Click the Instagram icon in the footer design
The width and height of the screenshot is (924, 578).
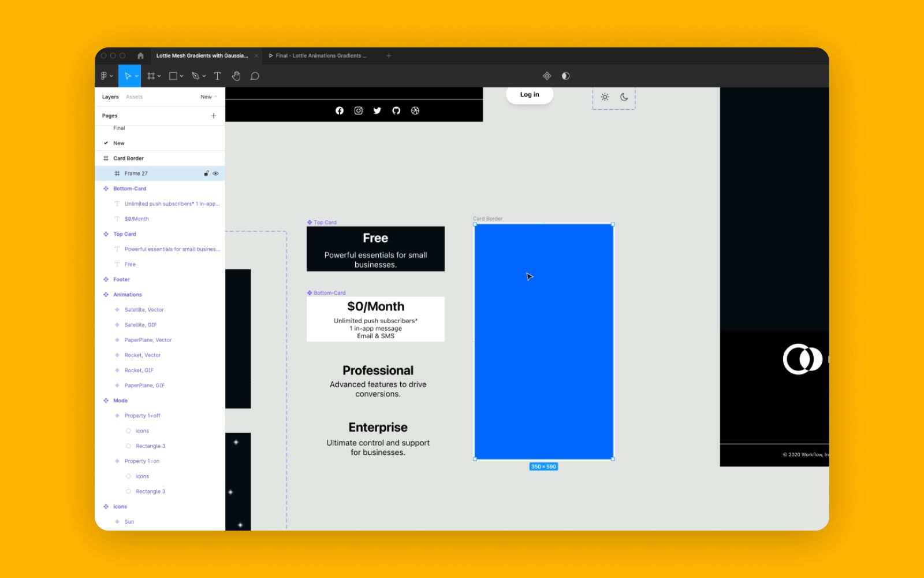358,110
